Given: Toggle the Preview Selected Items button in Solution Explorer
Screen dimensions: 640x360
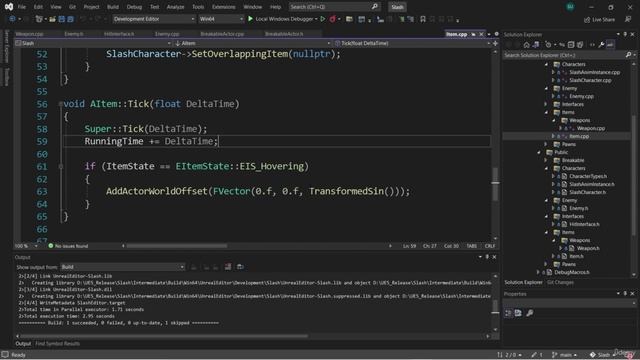Looking at the screenshot, I should point(610,45).
